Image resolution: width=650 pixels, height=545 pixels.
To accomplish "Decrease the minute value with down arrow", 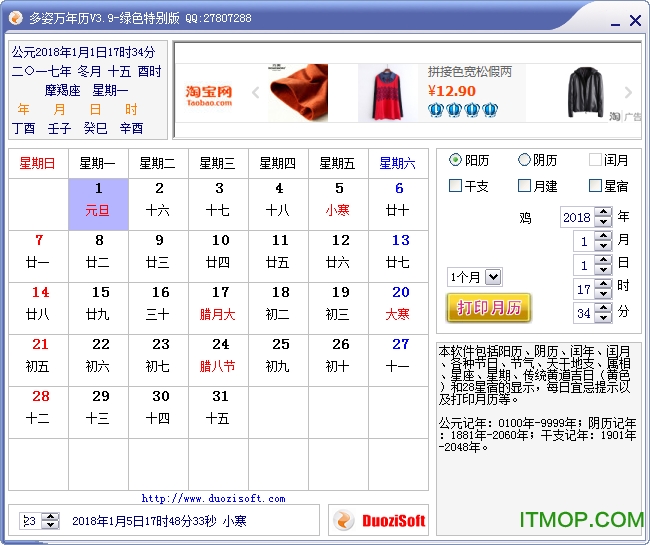I will [603, 318].
